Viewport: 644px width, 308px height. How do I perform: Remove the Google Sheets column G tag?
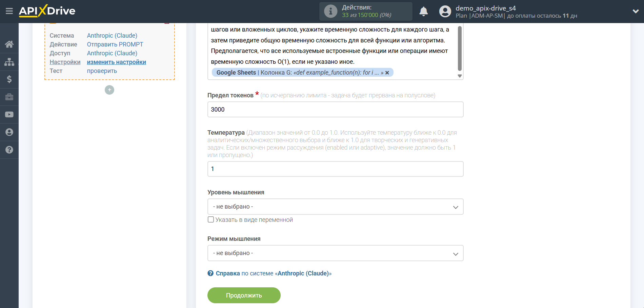pos(387,73)
